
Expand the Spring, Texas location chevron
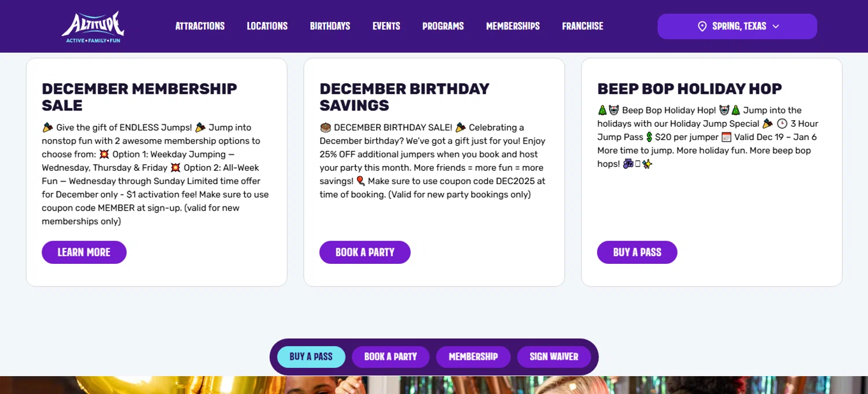(x=776, y=27)
